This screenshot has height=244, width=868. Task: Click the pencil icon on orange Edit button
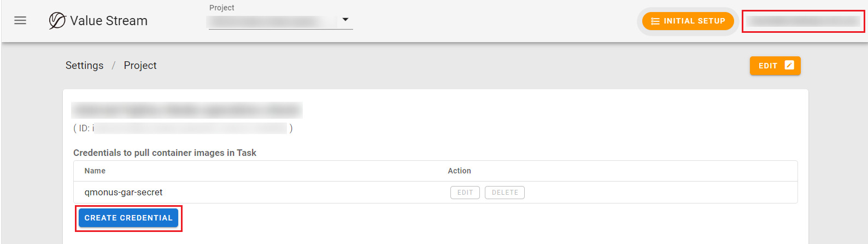789,65
